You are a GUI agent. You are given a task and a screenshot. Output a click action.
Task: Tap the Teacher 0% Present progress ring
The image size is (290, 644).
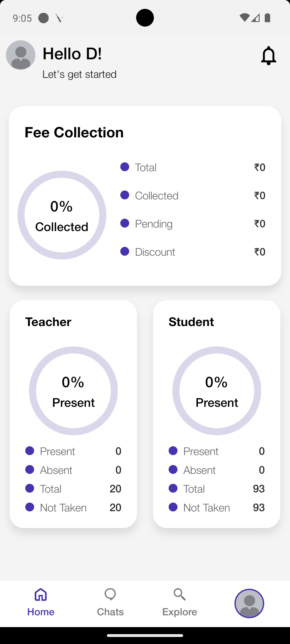point(73,391)
